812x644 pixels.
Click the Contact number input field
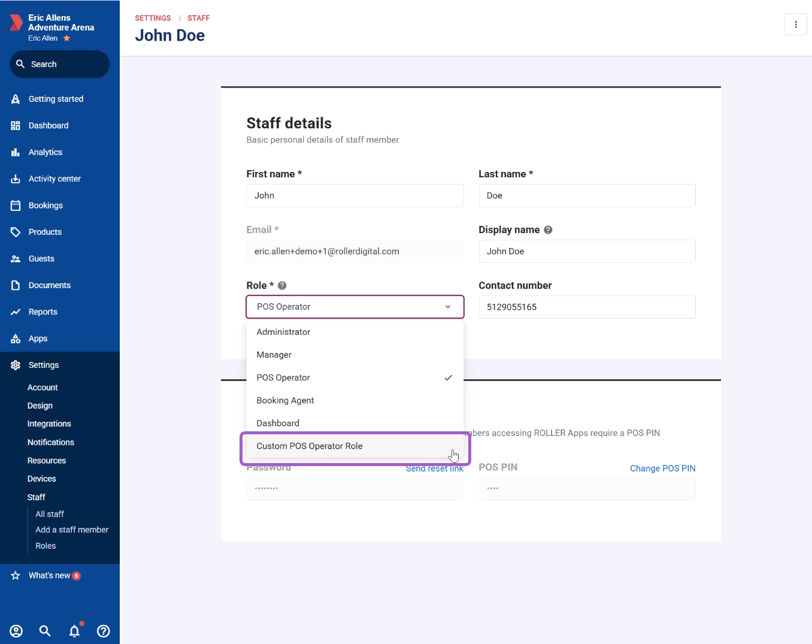point(586,307)
